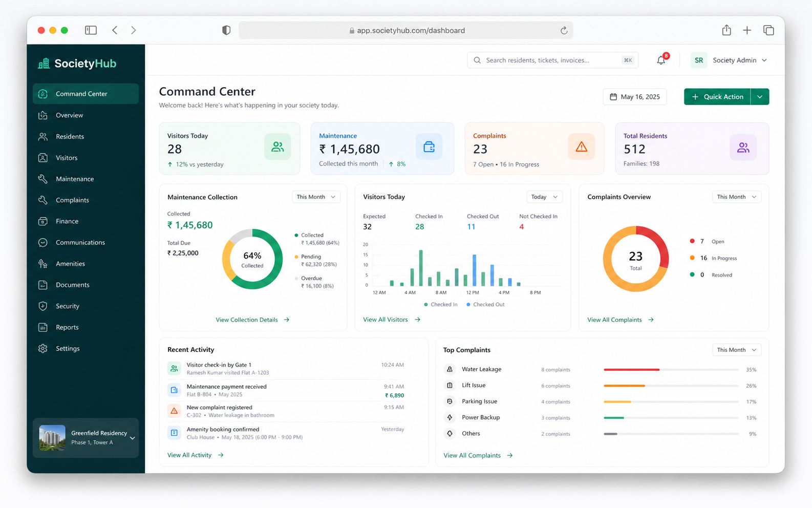Image resolution: width=812 pixels, height=508 pixels.
Task: Click the Lift Issue complaint icon
Action: click(x=450, y=385)
